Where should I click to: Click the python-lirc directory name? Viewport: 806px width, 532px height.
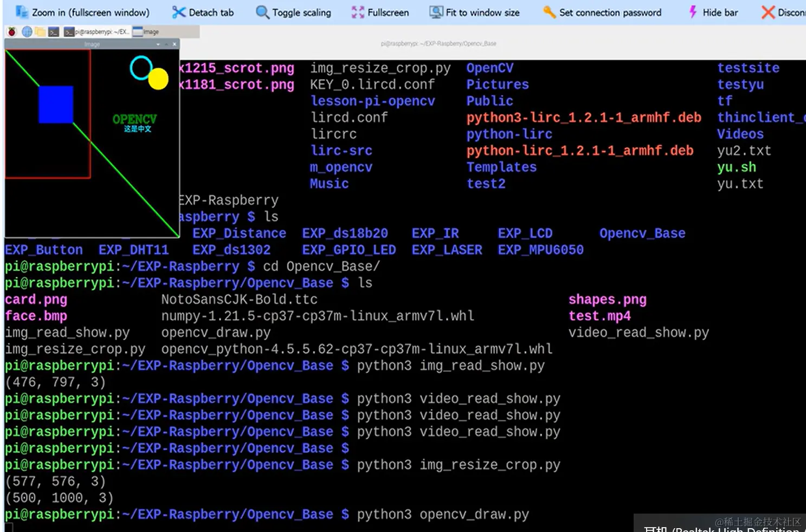[510, 134]
